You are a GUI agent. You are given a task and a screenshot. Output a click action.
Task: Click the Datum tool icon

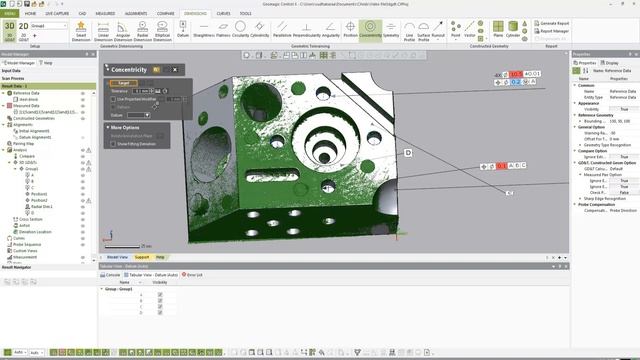(183, 29)
